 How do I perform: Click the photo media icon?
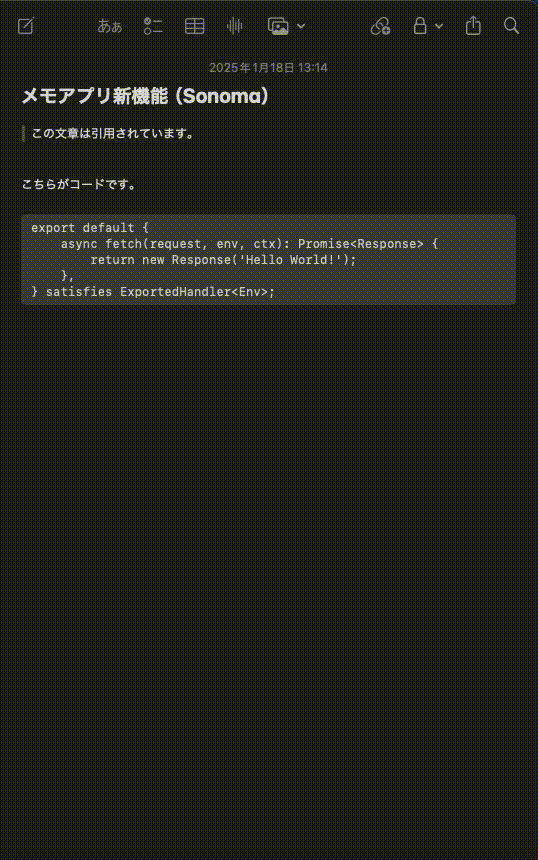click(278, 26)
